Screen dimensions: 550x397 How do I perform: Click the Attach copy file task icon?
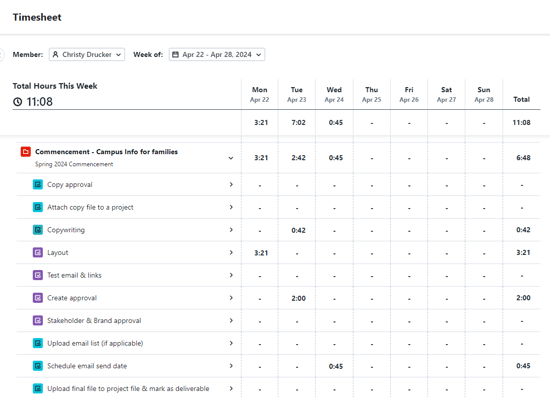38,207
